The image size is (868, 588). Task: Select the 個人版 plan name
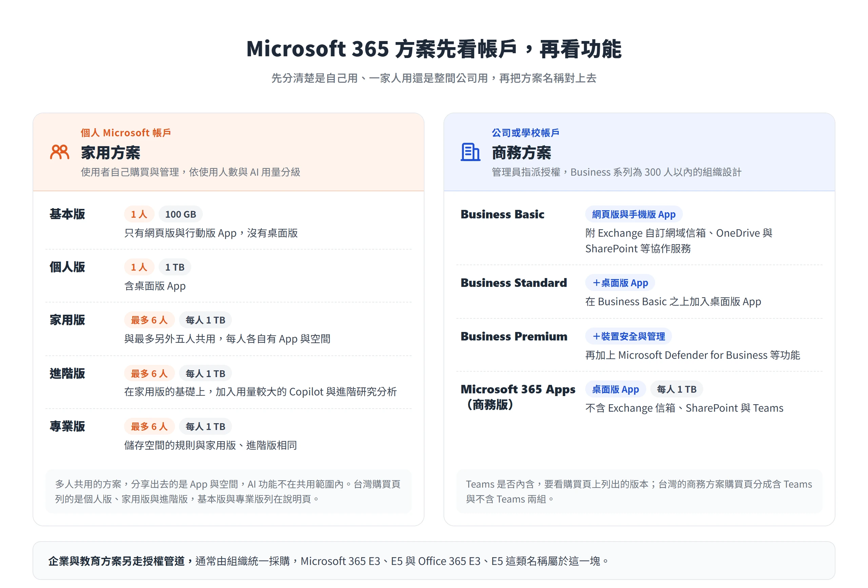67,267
